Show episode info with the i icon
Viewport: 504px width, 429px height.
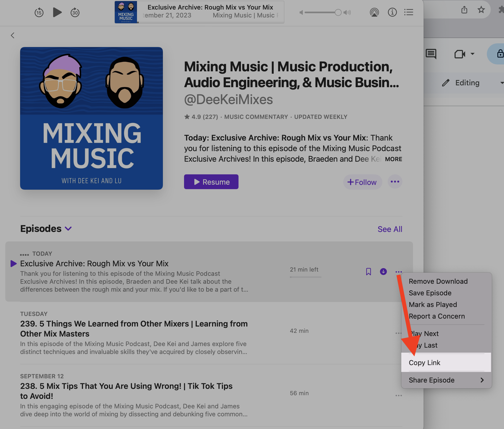click(392, 12)
